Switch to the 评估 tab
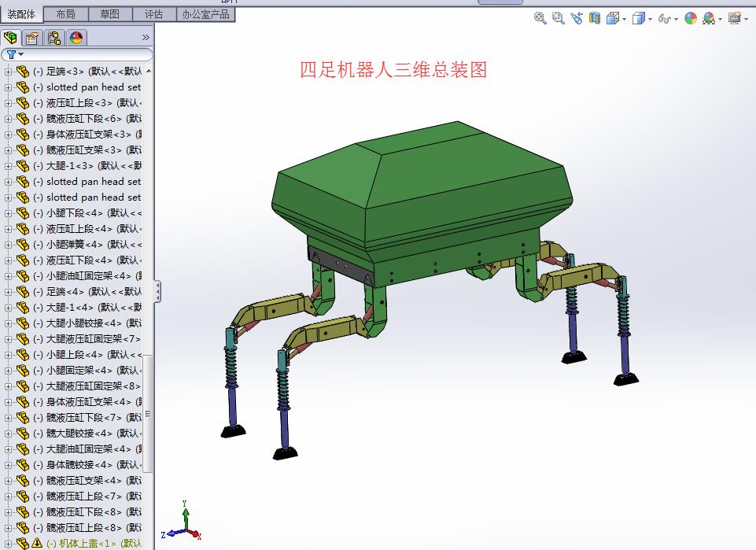This screenshot has height=550, width=756. 154,14
